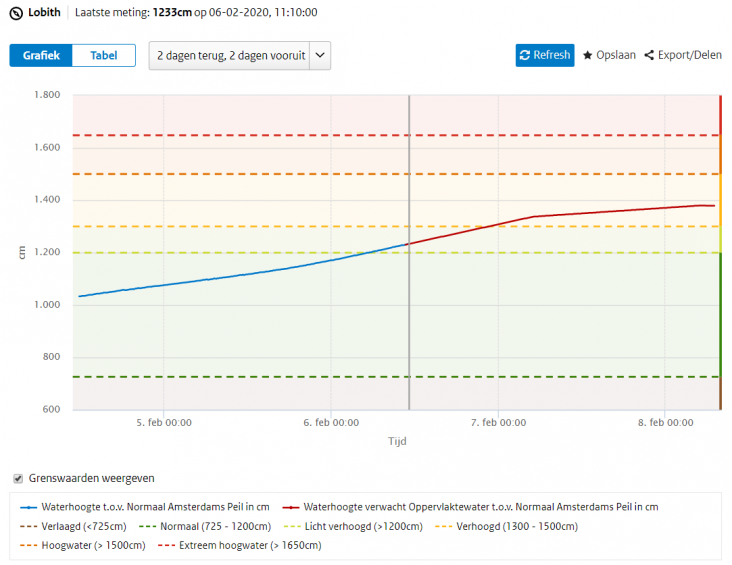The width and height of the screenshot is (732, 565).
Task: Click the Opslaan link text
Action: pyautogui.click(x=616, y=56)
